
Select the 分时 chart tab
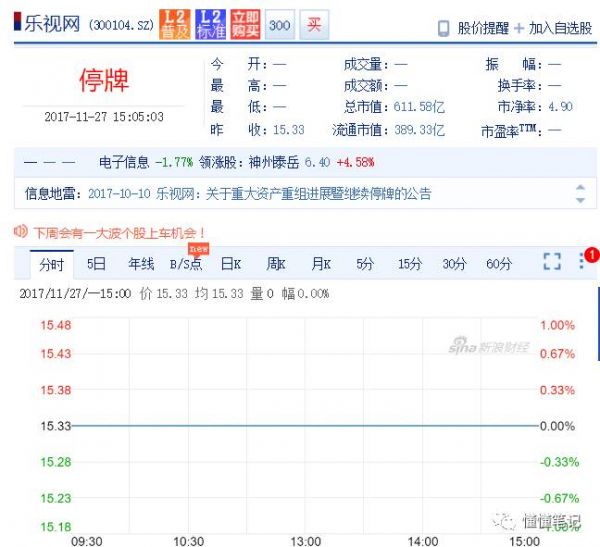(x=52, y=264)
